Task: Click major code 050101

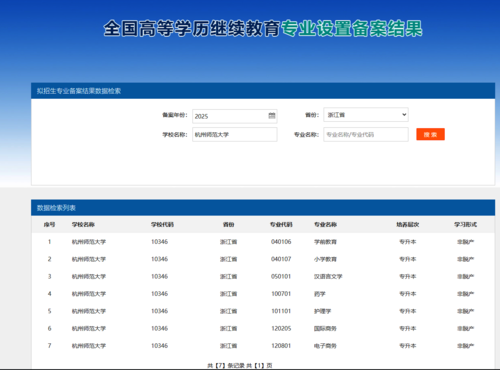Action: tap(281, 276)
